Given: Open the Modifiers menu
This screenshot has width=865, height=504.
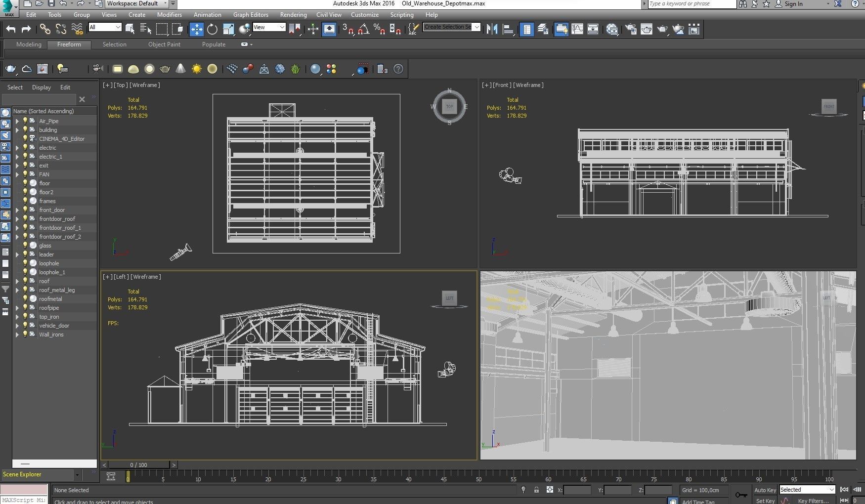Looking at the screenshot, I should pos(170,15).
